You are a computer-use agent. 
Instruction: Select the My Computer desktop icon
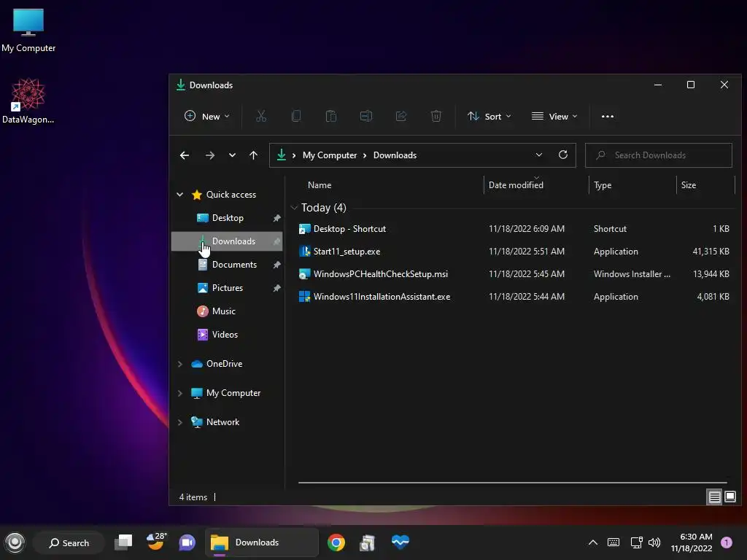(28, 31)
